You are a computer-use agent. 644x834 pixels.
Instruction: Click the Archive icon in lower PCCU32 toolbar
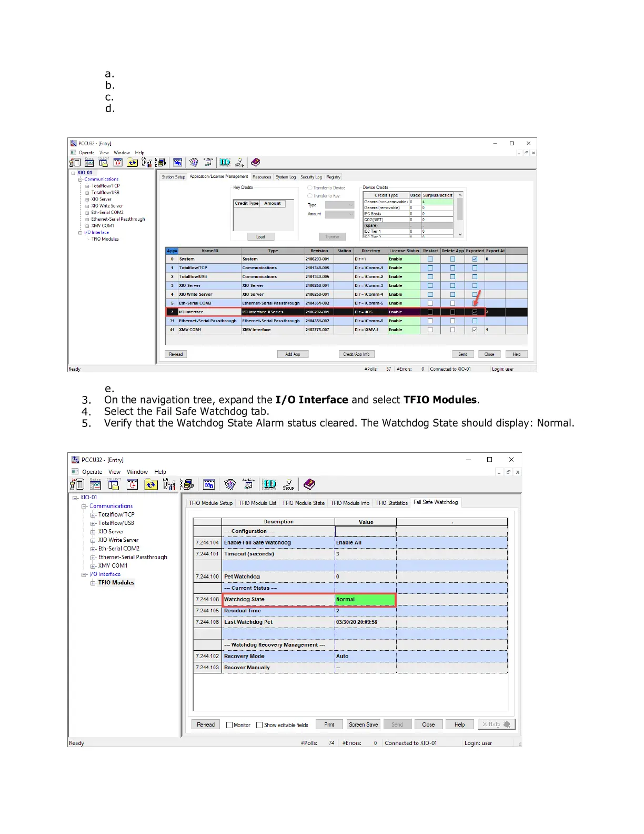pos(249,484)
